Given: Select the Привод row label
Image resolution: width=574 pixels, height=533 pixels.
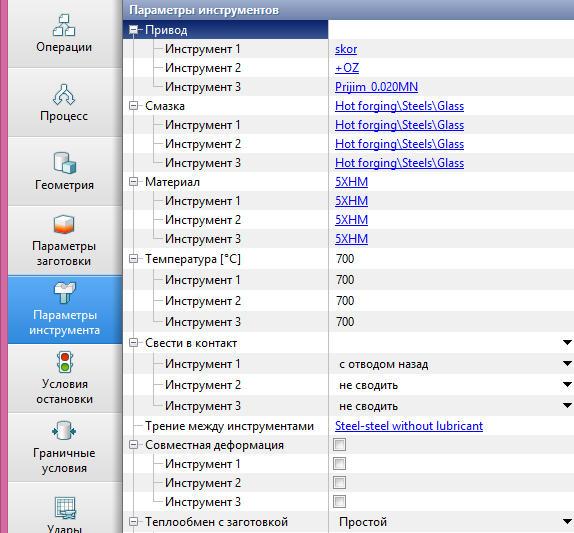Looking at the screenshot, I should tap(166, 30).
